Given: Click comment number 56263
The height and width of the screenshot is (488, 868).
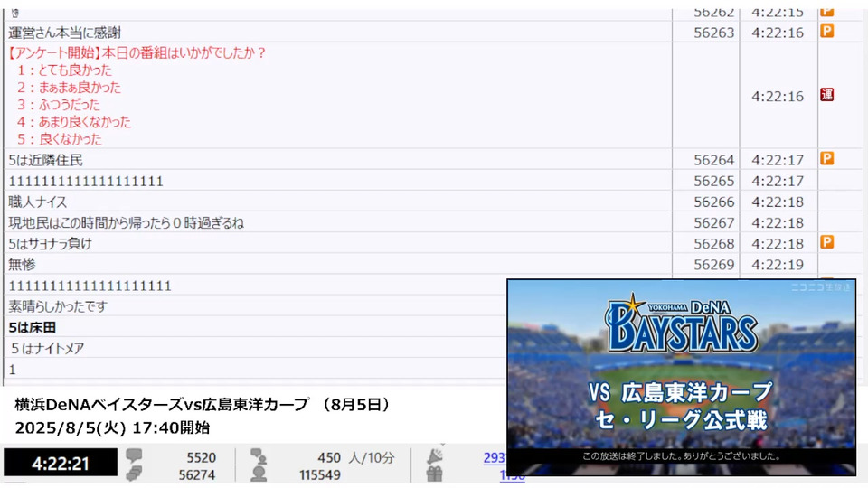Looking at the screenshot, I should point(713,33).
